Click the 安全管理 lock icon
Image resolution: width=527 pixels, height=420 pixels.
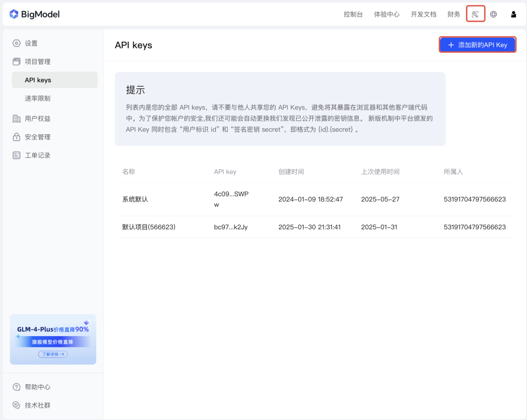(x=16, y=137)
